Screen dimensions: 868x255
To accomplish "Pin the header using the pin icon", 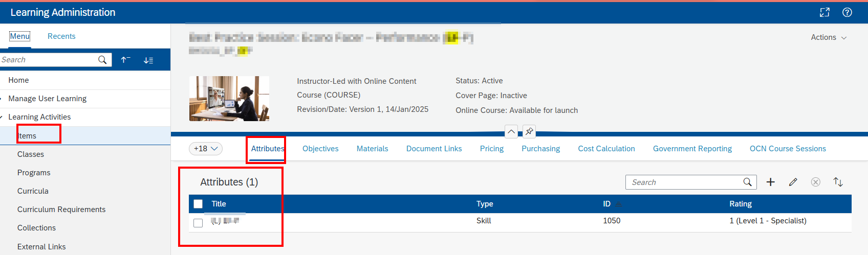I will (x=529, y=132).
